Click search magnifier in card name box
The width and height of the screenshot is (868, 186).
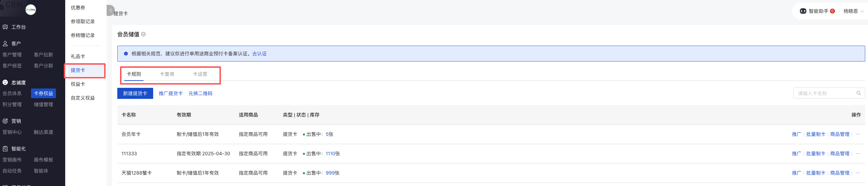[858, 93]
